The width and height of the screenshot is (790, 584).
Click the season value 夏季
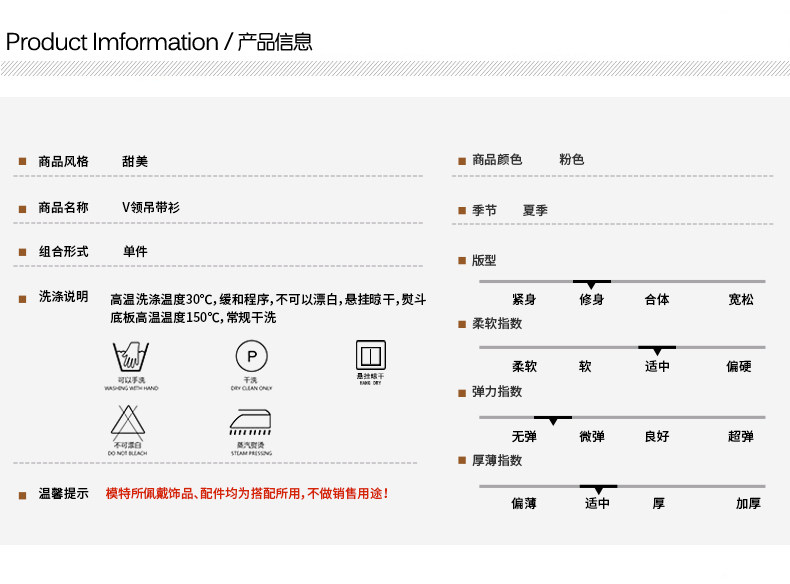coord(535,210)
